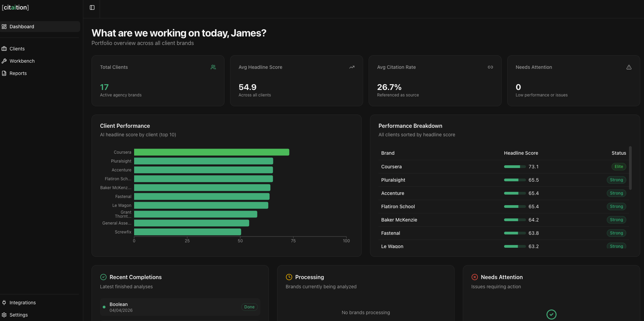Screen dimensions: 644x321
Task: Click the Performance Breakdown table scrollbar
Action: (x=630, y=168)
